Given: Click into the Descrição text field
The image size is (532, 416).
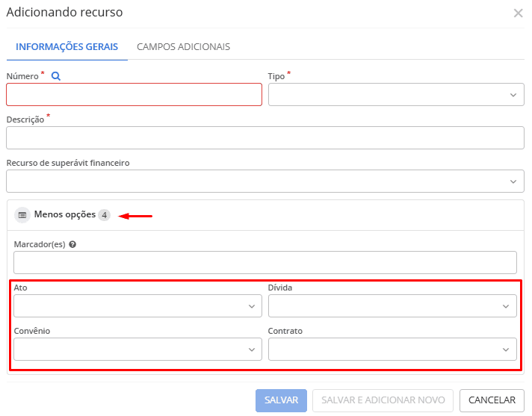Looking at the screenshot, I should pyautogui.click(x=265, y=138).
